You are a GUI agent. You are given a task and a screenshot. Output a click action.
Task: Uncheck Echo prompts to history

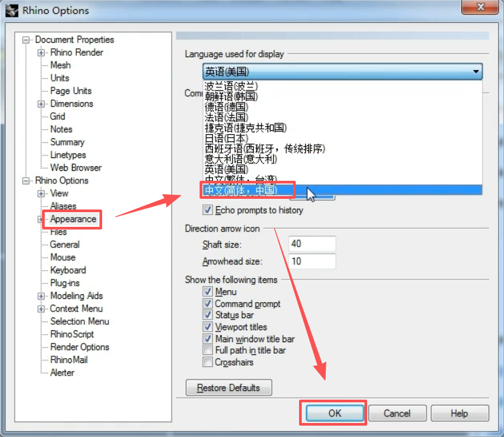click(x=208, y=210)
